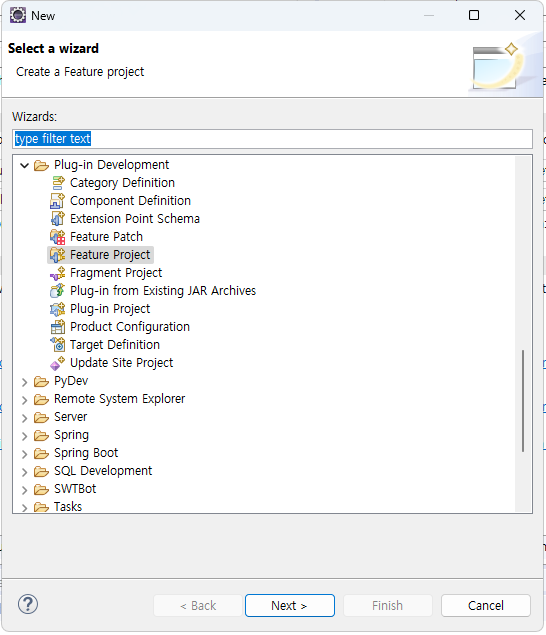Image resolution: width=546 pixels, height=635 pixels.
Task: Select the Update Site Project entry
Action: 121,363
